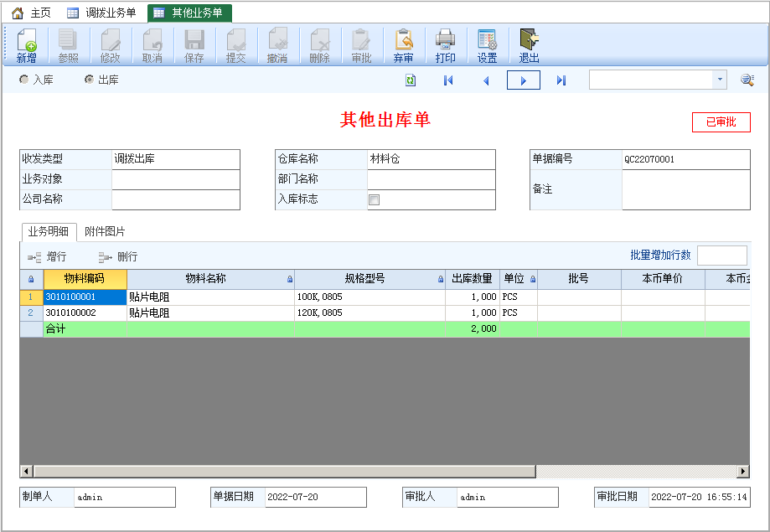The height and width of the screenshot is (532, 770).
Task: Click the 退出 (Exit) door icon
Action: click(x=529, y=46)
